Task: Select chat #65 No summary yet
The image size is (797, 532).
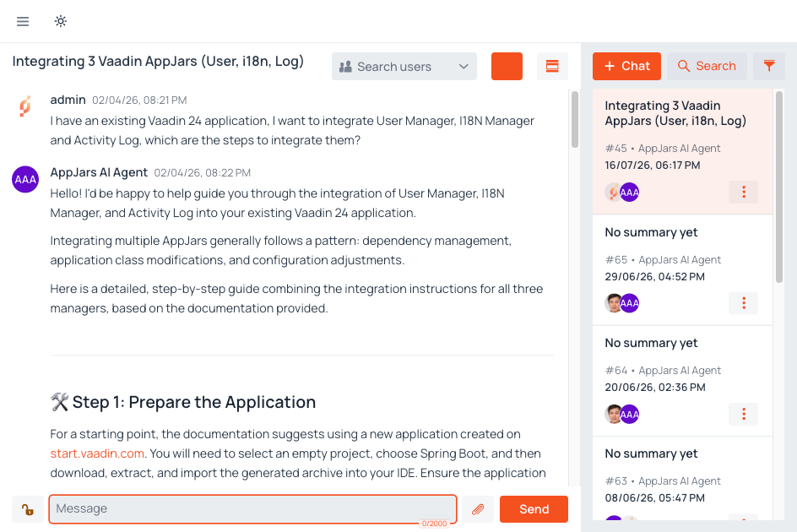Action: point(683,270)
